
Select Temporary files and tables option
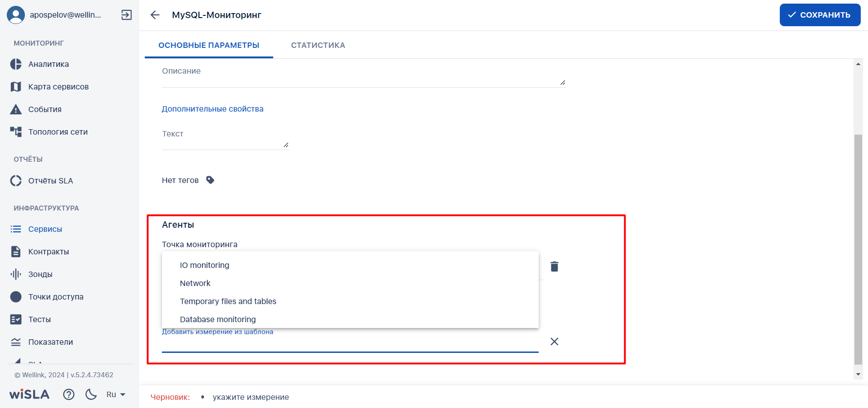pyautogui.click(x=350, y=301)
